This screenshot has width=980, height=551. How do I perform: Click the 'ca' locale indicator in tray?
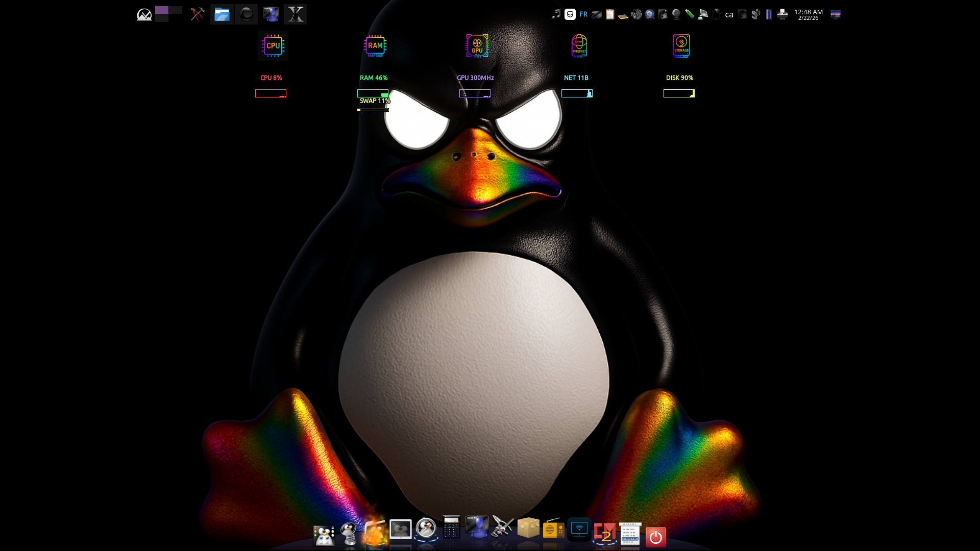[x=729, y=14]
